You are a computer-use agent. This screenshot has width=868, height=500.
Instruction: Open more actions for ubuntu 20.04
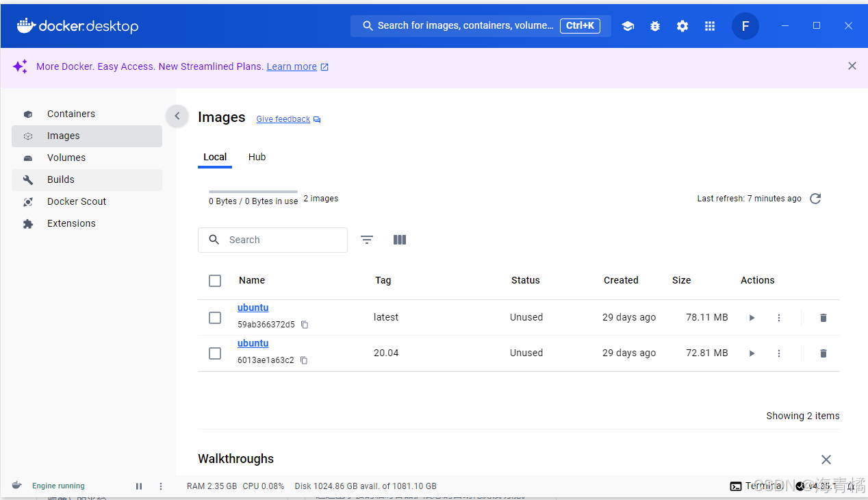(779, 353)
